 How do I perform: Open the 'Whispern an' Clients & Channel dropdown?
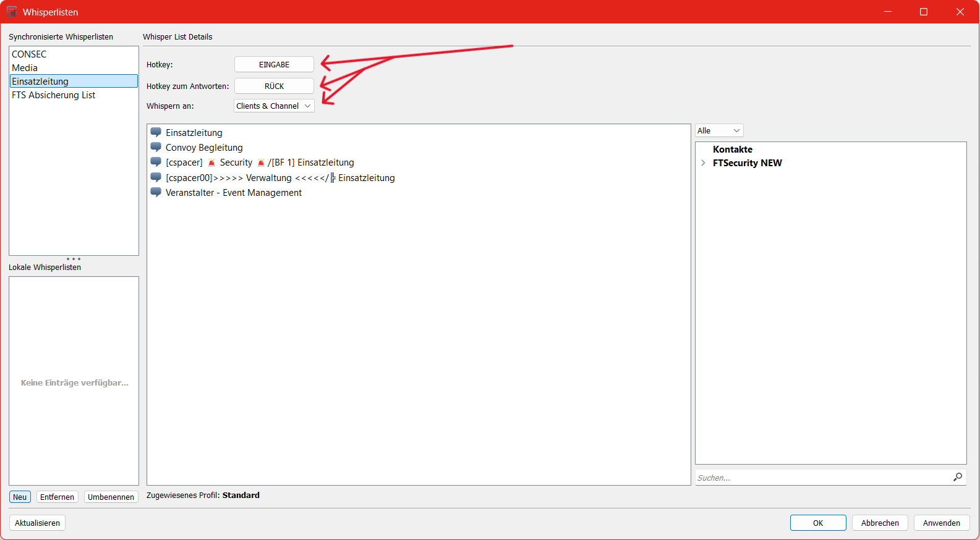274,106
